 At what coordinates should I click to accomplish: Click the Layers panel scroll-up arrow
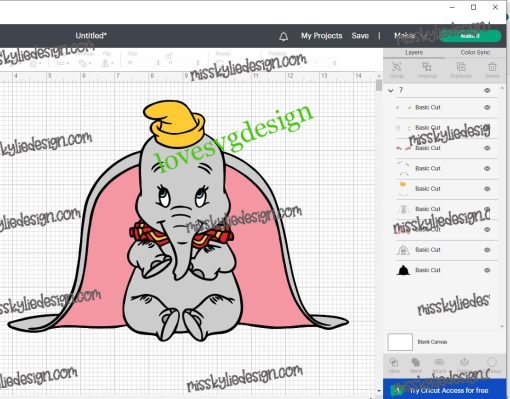502,88
